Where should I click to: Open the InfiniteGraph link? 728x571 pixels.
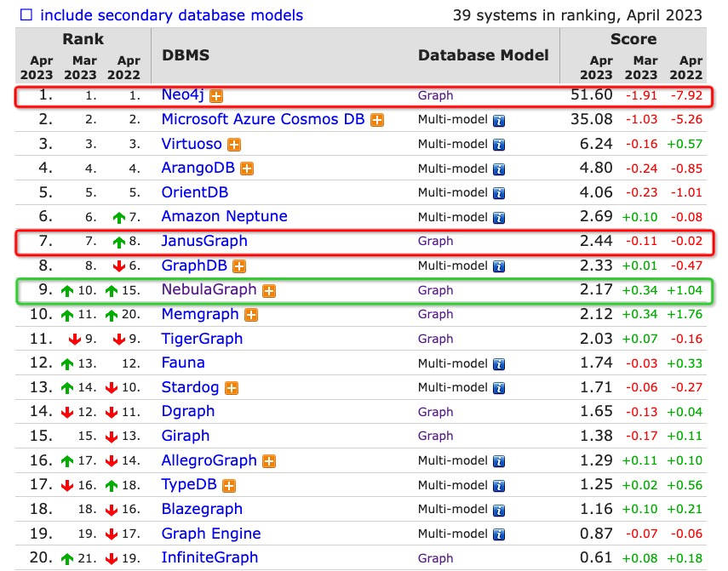coord(209,557)
